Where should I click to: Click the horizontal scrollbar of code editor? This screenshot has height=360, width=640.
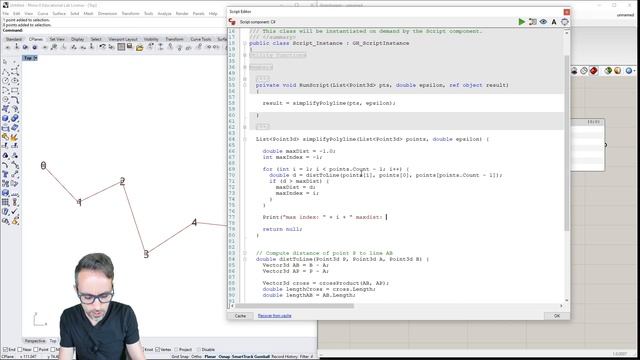coord(294,306)
